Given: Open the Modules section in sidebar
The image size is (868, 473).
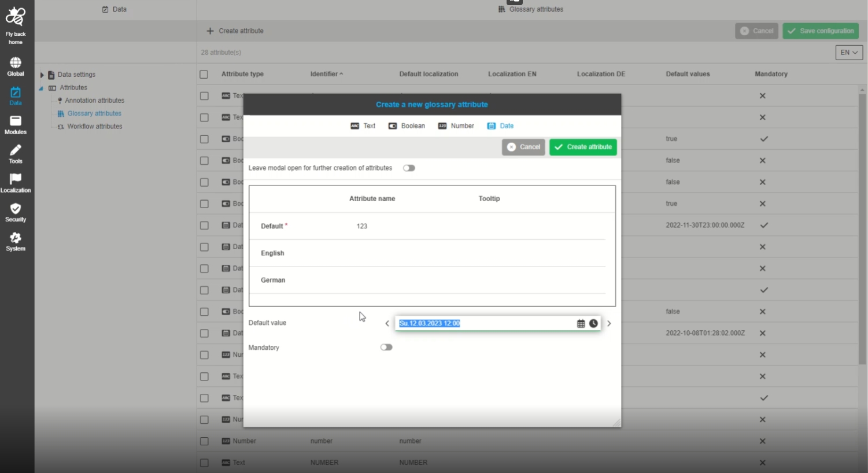Looking at the screenshot, I should click(16, 125).
